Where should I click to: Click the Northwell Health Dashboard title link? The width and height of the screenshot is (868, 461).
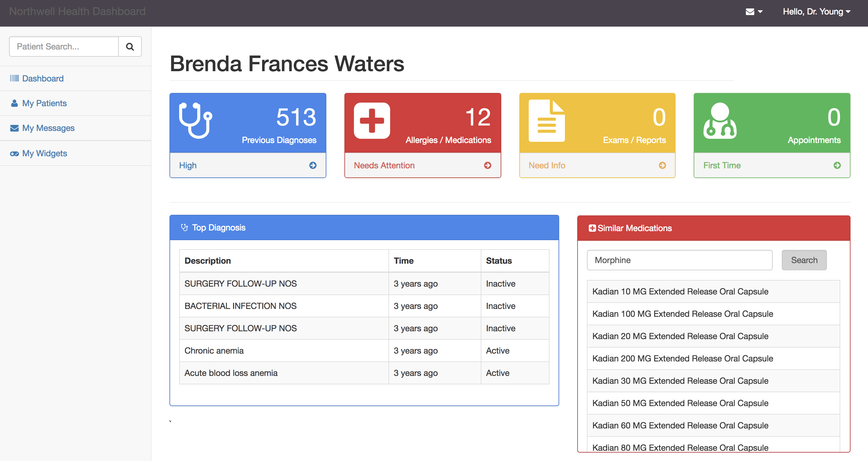(x=77, y=11)
